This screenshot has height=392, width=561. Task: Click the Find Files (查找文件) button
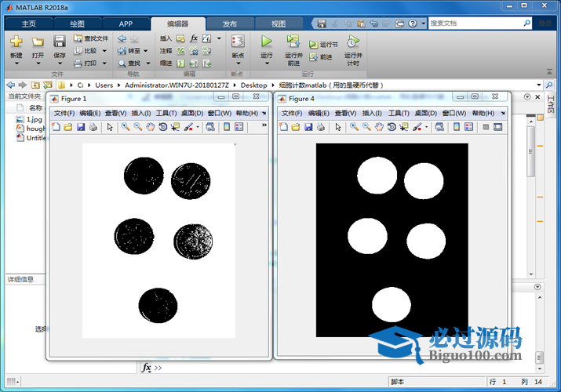click(91, 38)
